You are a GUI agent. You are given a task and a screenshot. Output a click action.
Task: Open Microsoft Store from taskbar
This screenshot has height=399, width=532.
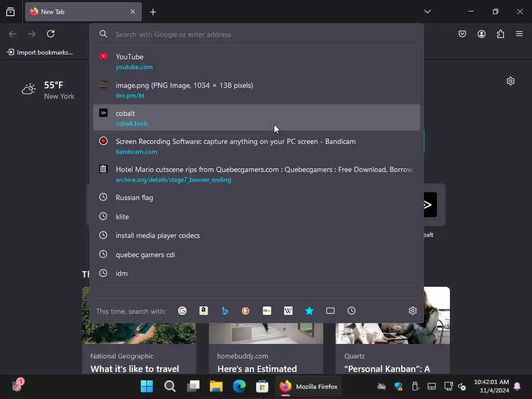click(262, 386)
